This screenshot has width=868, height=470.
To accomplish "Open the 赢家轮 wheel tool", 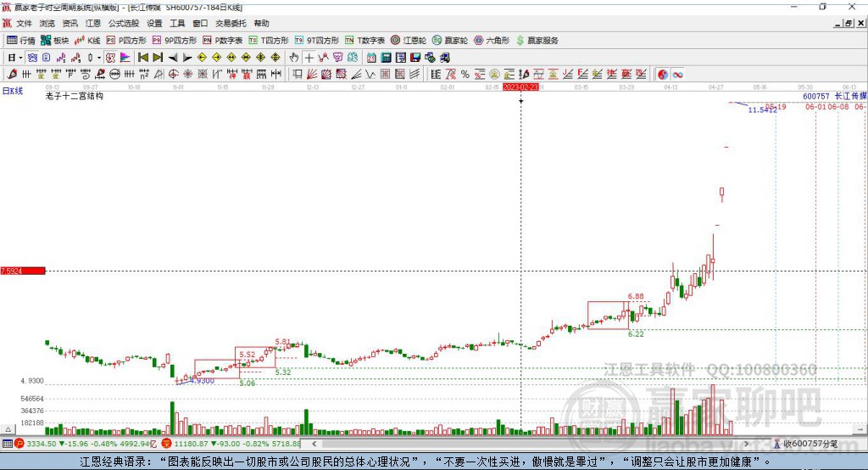I will pyautogui.click(x=450, y=41).
